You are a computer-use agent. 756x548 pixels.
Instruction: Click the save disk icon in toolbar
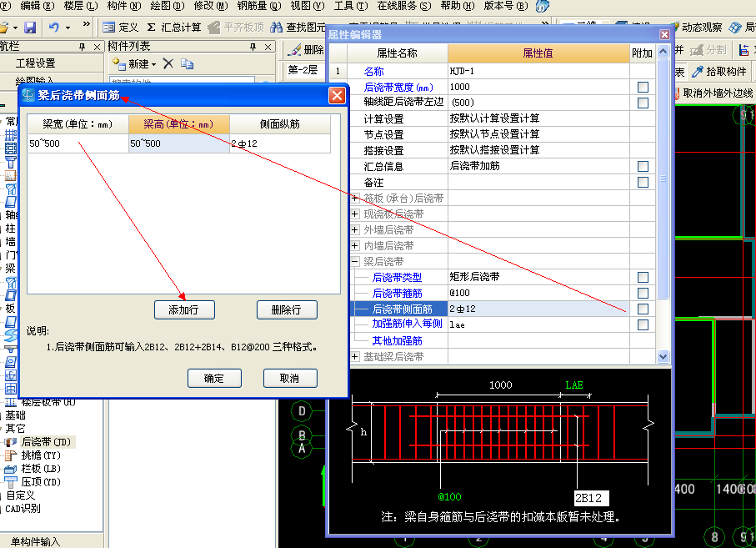[x=30, y=27]
